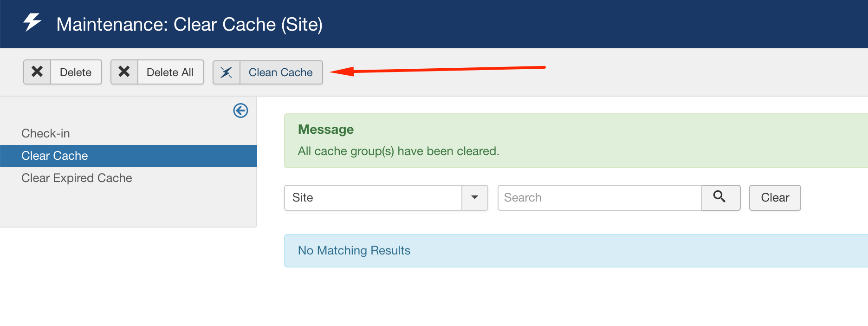Collapse the sidebar with the back arrow icon

point(240,111)
